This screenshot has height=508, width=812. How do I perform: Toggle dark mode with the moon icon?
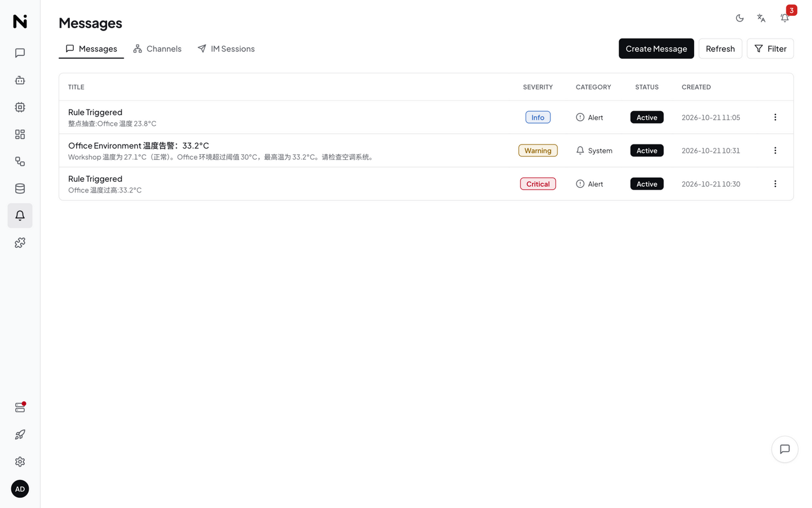click(x=740, y=18)
